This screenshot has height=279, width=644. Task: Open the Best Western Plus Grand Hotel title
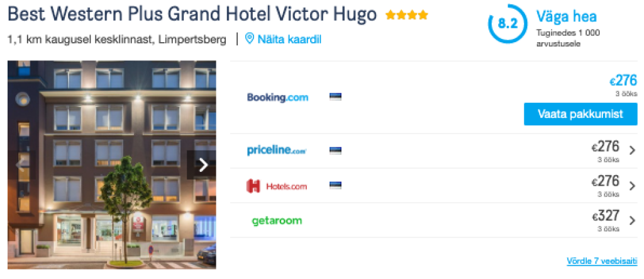[x=192, y=15]
